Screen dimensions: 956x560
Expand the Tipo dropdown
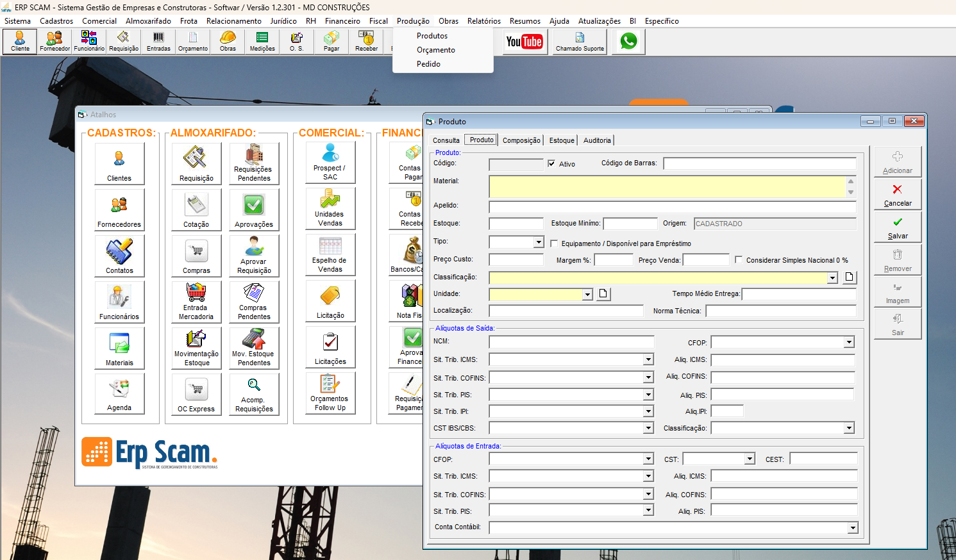538,242
